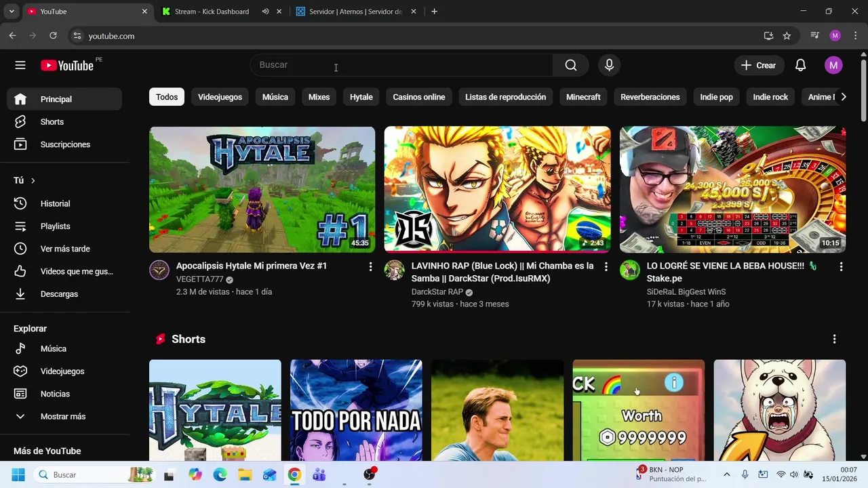
Task: Open the notifications bell
Action: click(x=800, y=65)
